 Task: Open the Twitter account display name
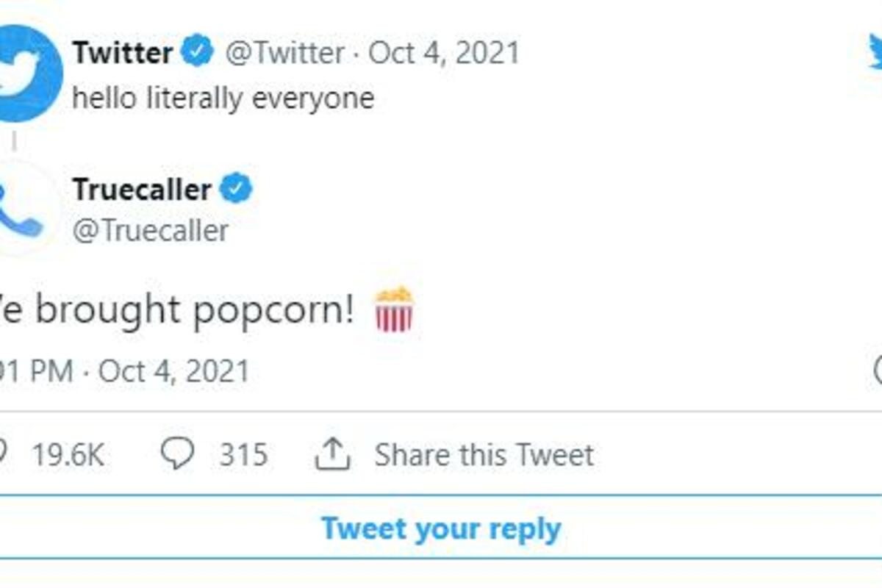point(123,53)
